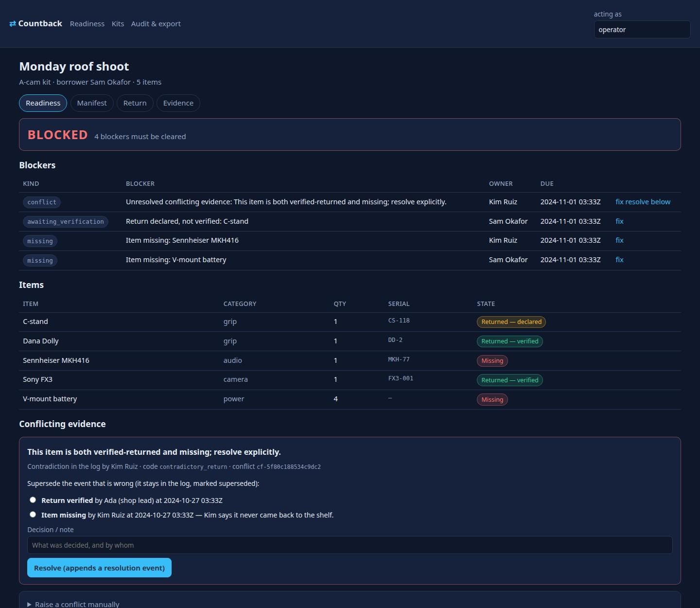The height and width of the screenshot is (608, 700).
Task: Click fix link for V-mount battery blocker
Action: tap(619, 260)
